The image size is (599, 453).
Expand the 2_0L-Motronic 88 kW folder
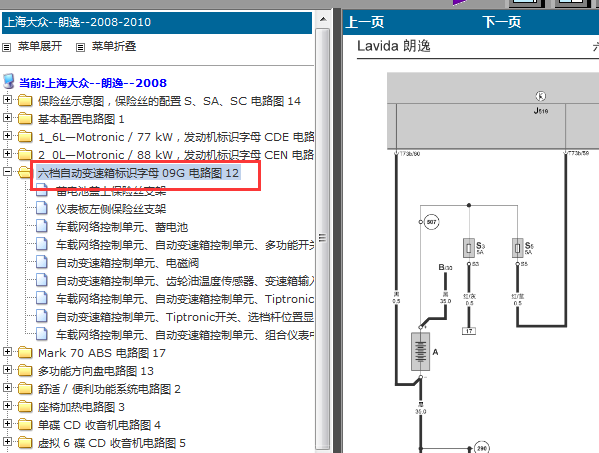pos(7,154)
